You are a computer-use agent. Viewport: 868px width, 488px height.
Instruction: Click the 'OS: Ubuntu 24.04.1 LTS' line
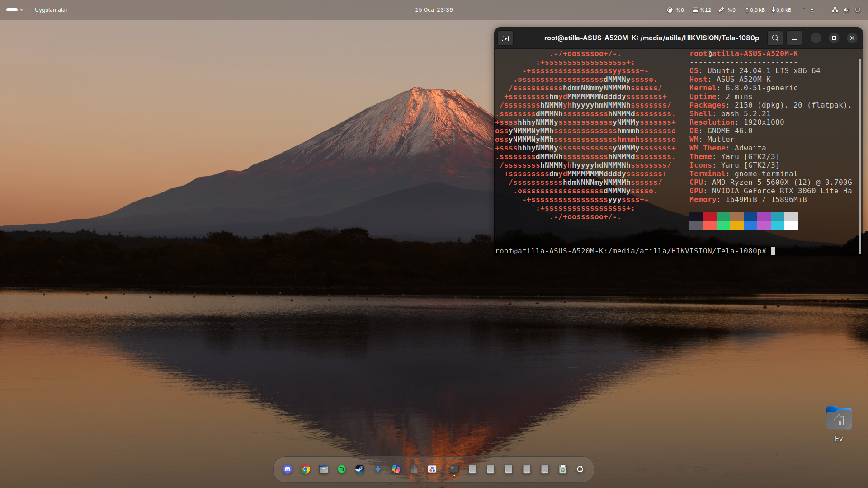pyautogui.click(x=755, y=70)
